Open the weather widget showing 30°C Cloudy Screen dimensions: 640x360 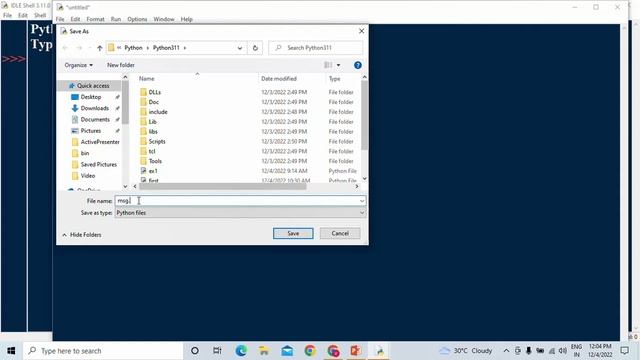(x=465, y=351)
